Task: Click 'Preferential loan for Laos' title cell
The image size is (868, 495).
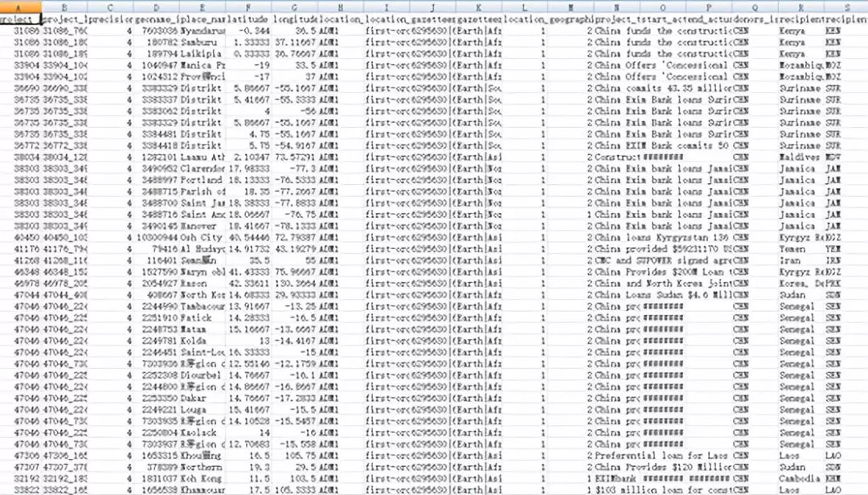Action: (663, 455)
